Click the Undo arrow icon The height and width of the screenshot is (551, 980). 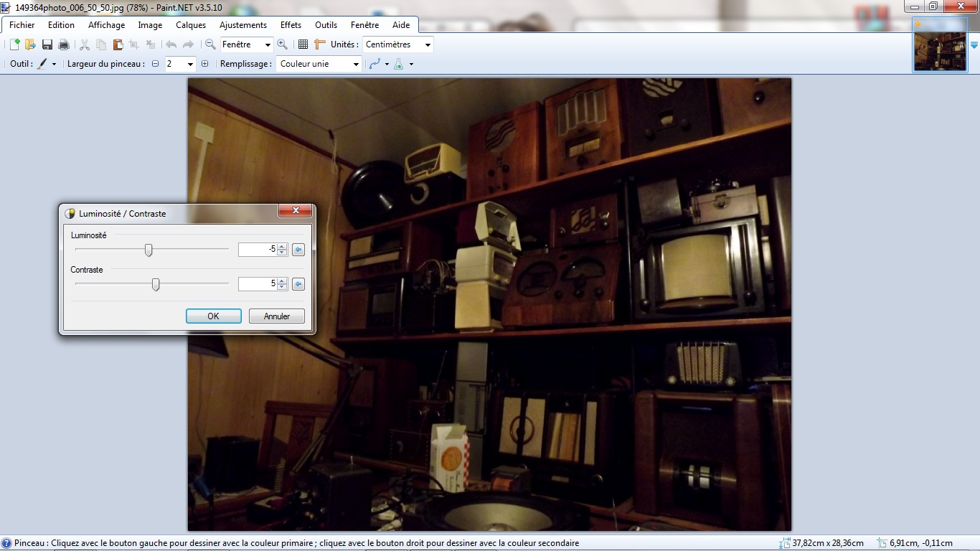point(171,44)
